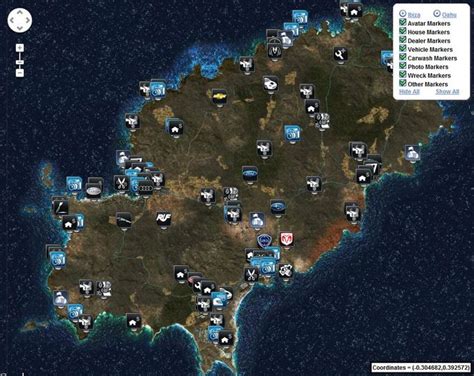
Task: Select the RUF dealer marker
Action: click(x=163, y=219)
